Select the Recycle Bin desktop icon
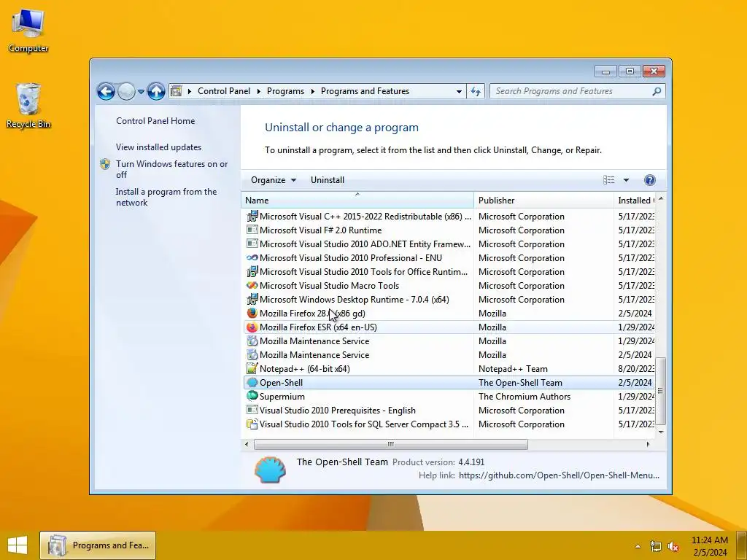The height and width of the screenshot is (560, 747). (28, 106)
